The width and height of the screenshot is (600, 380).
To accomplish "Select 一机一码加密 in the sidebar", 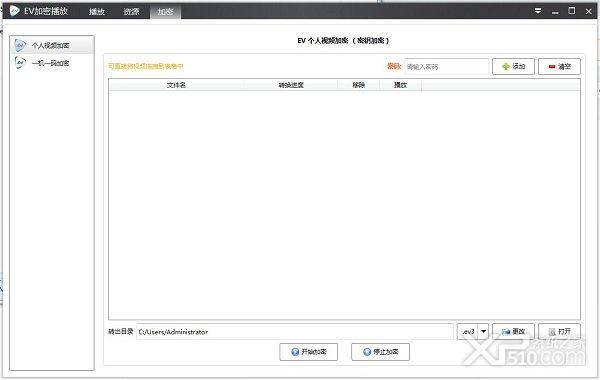I will [x=52, y=63].
